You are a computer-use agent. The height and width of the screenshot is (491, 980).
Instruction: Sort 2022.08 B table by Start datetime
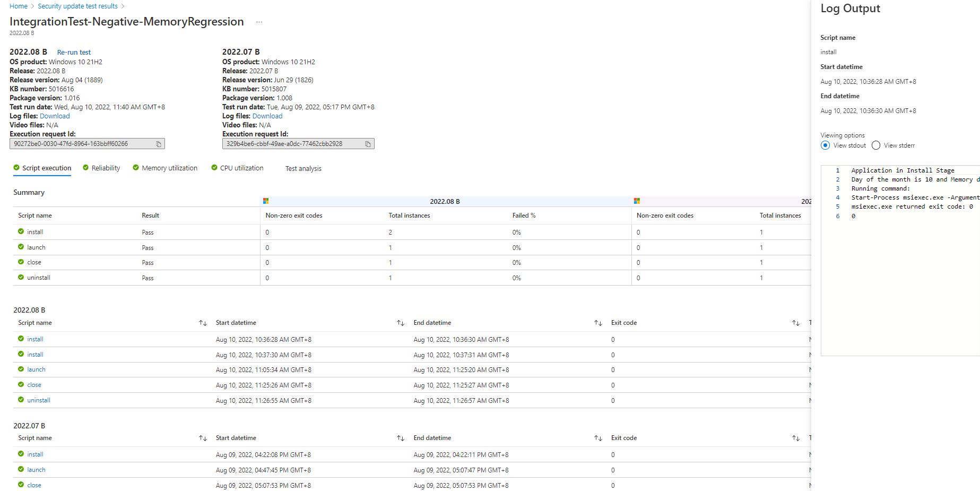[x=401, y=323]
